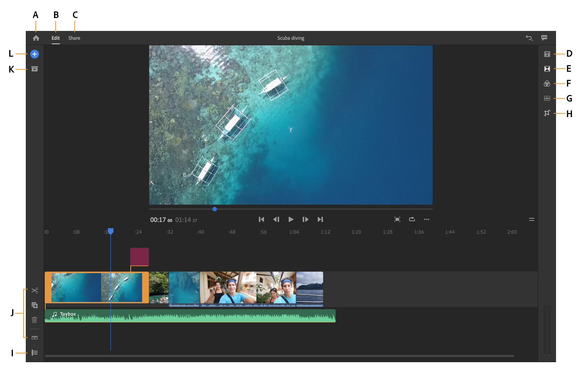Duplicate the selected clip

[35, 305]
